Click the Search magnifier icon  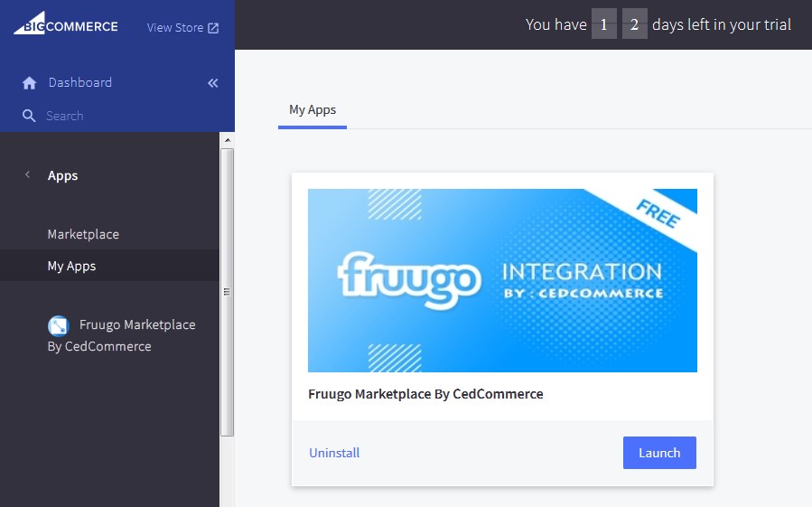click(29, 116)
